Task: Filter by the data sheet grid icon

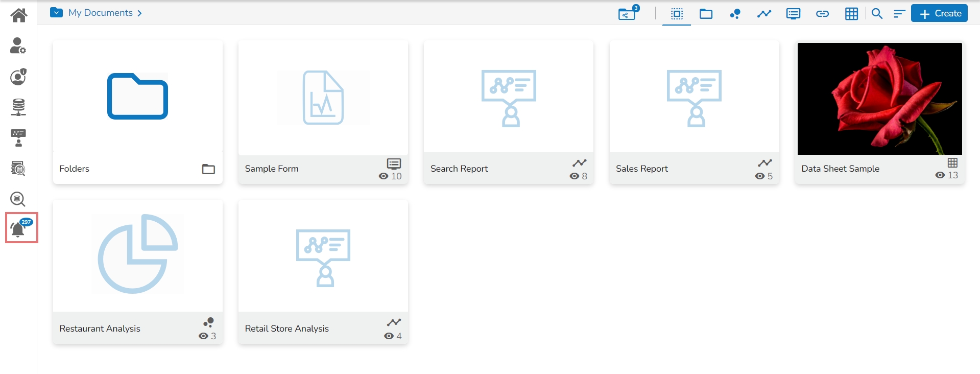Action: coord(851,14)
